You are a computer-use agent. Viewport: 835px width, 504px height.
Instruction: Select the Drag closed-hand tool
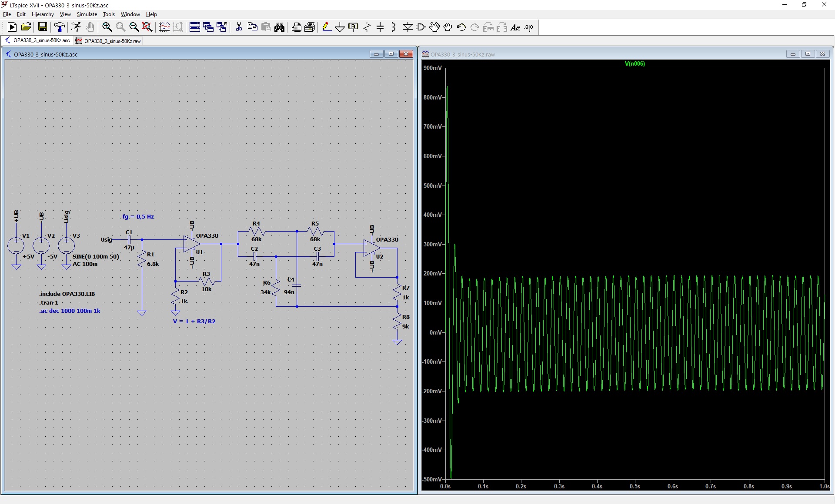tap(448, 27)
